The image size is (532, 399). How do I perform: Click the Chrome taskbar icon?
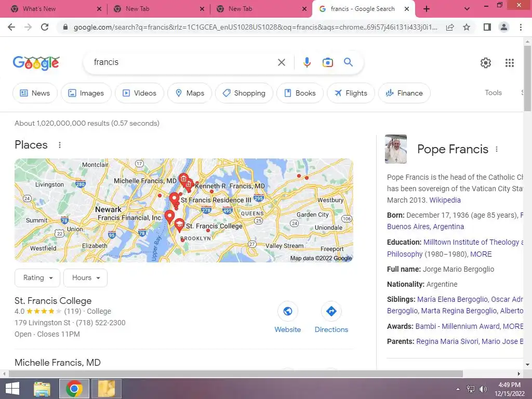tap(74, 389)
